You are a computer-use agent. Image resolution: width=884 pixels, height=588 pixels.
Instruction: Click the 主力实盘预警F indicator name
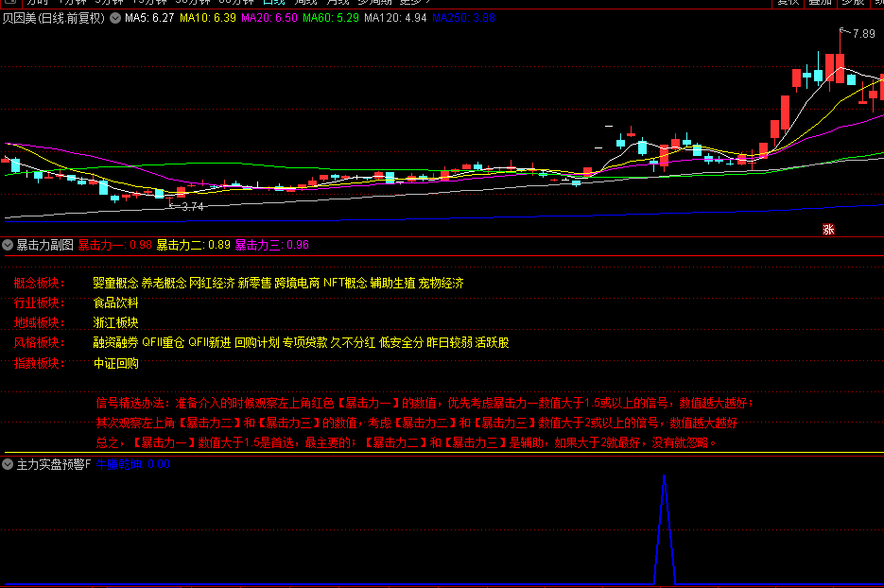point(54,464)
